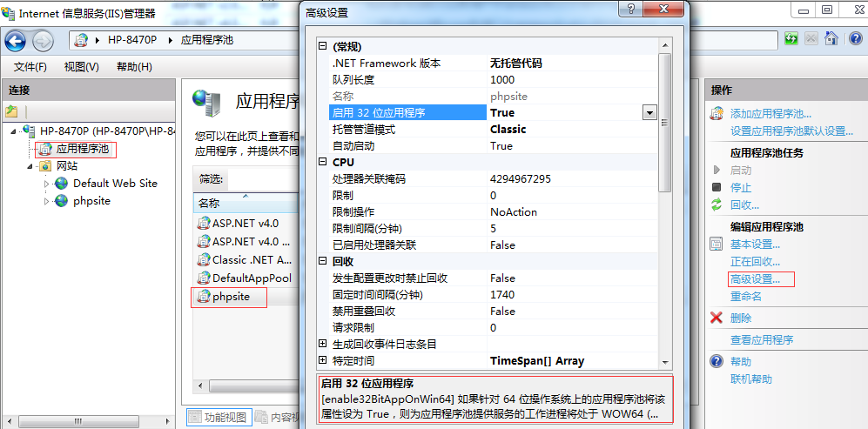Click the 回收... action link
868x429 pixels.
coord(744,204)
